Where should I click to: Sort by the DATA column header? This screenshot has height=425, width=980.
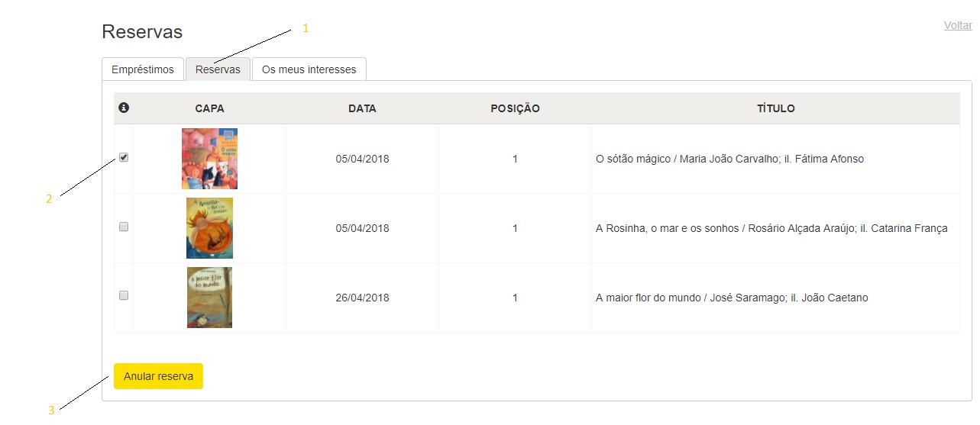(362, 108)
